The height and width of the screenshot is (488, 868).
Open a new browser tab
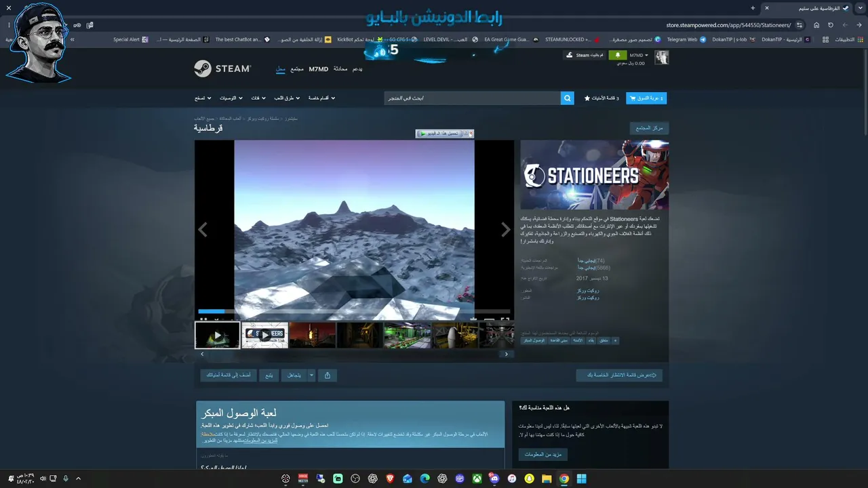pyautogui.click(x=753, y=8)
